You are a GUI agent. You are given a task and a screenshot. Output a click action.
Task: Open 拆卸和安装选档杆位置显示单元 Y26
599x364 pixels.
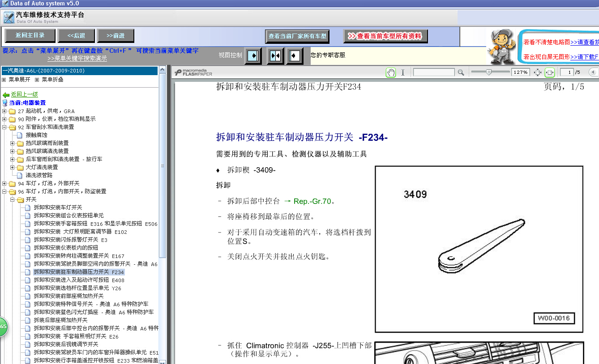coord(77,288)
